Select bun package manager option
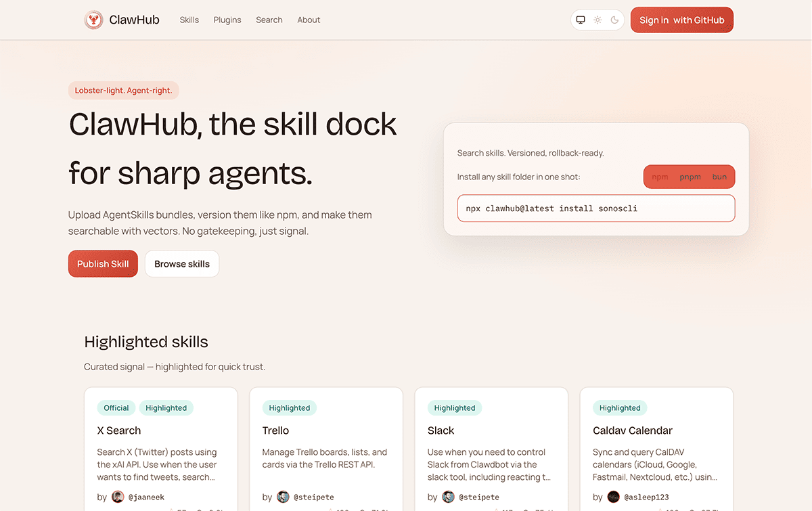This screenshot has width=812, height=511. (719, 177)
